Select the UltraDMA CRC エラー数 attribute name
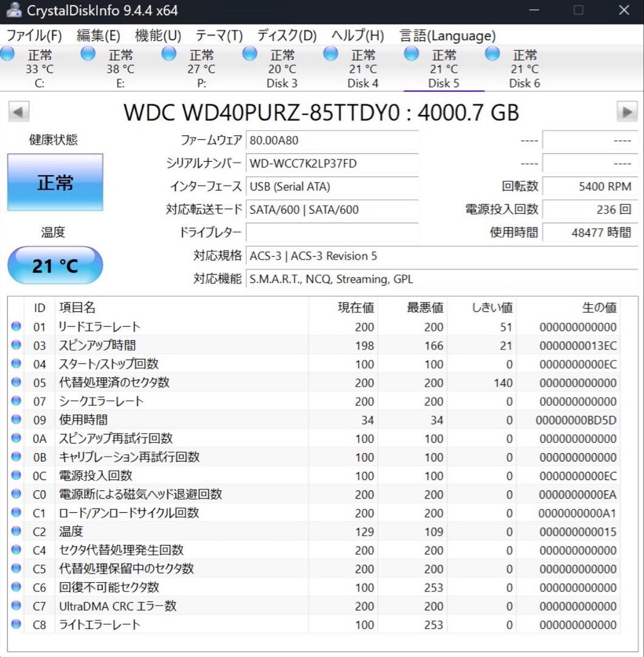The image size is (644, 657). [x=117, y=606]
